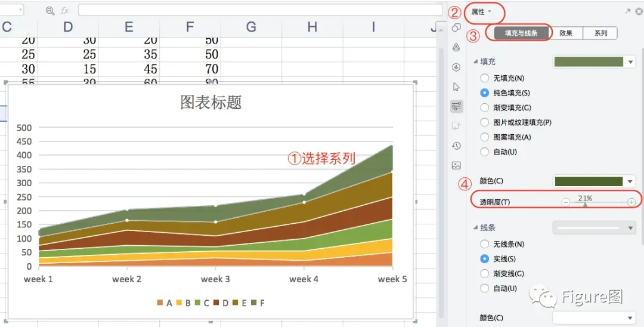The height and width of the screenshot is (327, 644).
Task: Click the formula bar input field
Action: pos(259,10)
